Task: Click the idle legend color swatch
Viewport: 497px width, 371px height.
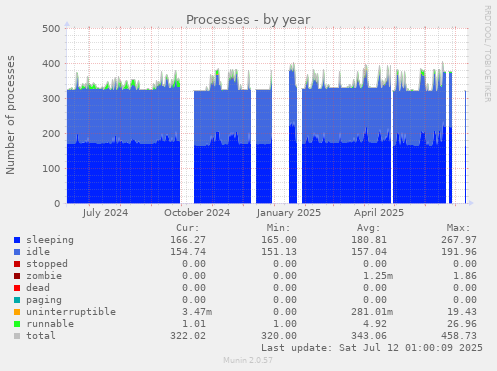Action: tap(17, 252)
